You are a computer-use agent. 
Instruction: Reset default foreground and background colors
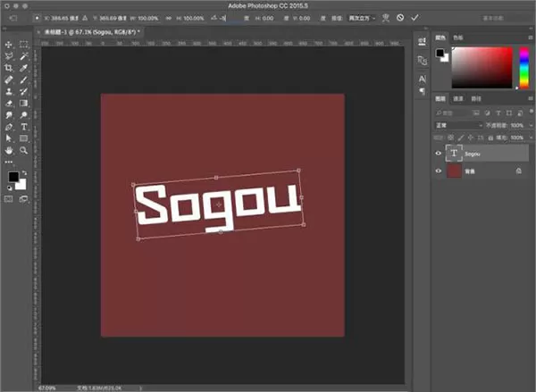click(10, 188)
